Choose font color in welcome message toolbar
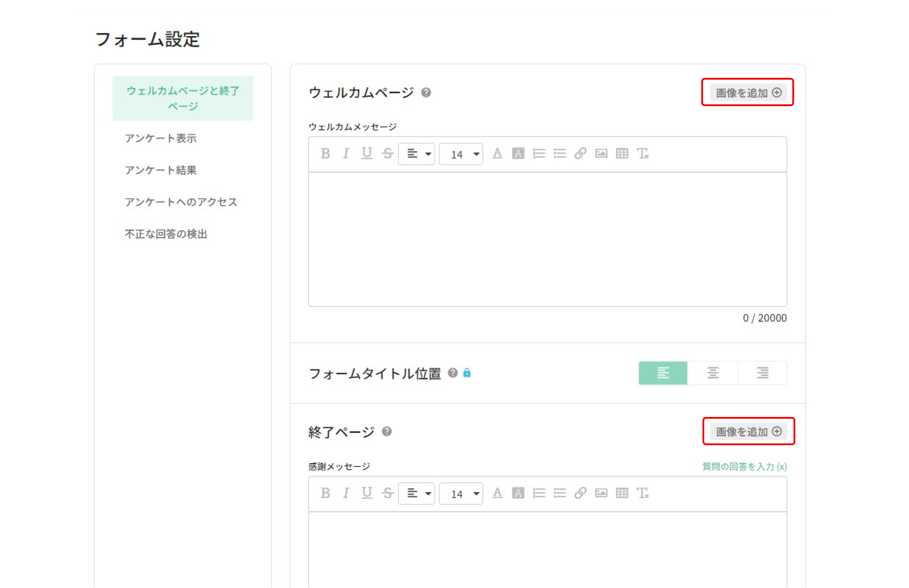 (x=498, y=154)
